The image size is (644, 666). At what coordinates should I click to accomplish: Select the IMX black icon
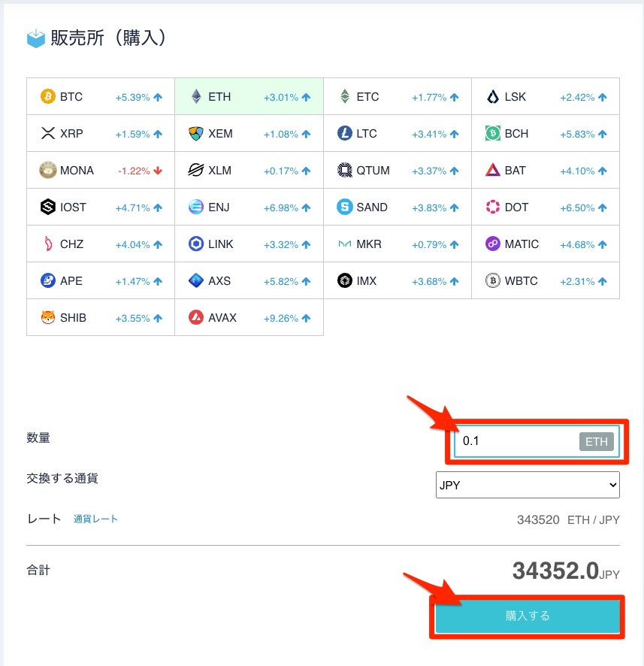[344, 280]
